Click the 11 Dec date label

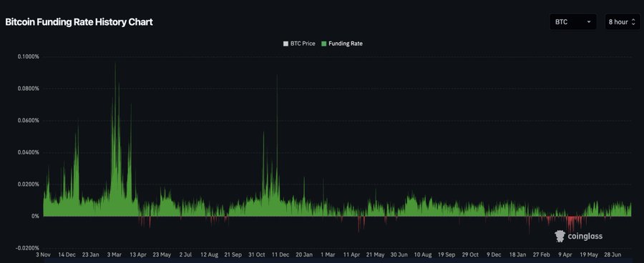[280, 255]
